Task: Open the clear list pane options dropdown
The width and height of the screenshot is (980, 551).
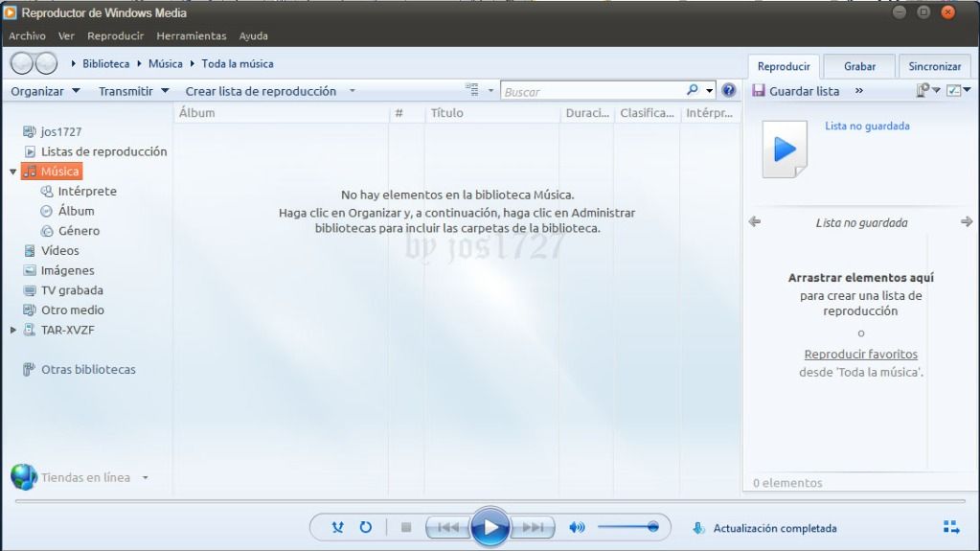Action: [928, 91]
